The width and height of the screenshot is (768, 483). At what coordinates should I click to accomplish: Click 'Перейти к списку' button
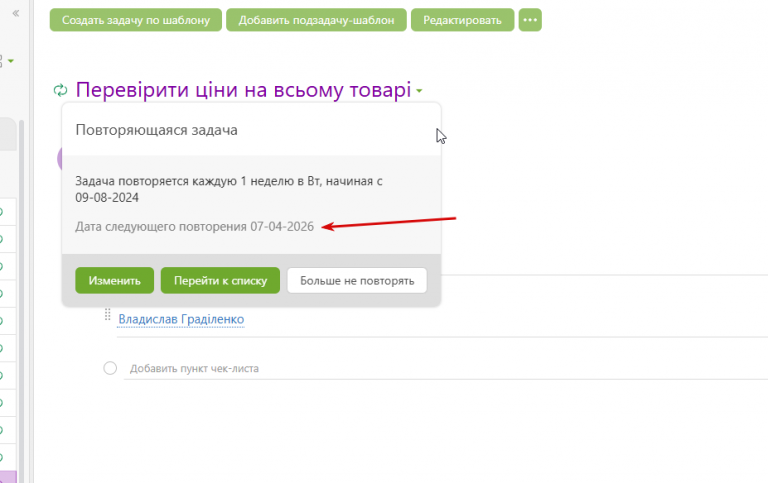(220, 281)
